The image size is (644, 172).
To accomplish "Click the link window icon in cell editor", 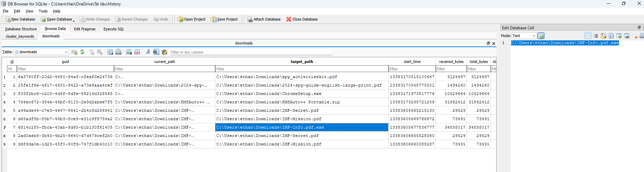I will coord(627,36).
